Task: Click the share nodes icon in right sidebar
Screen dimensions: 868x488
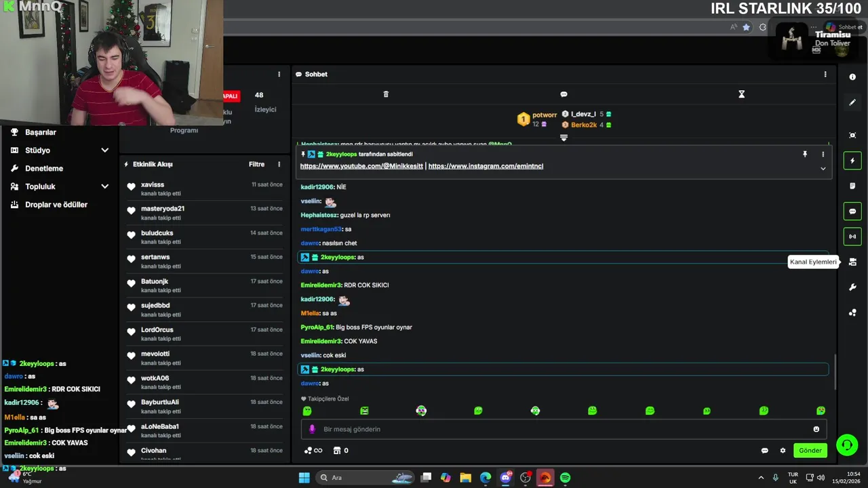Action: (852, 312)
